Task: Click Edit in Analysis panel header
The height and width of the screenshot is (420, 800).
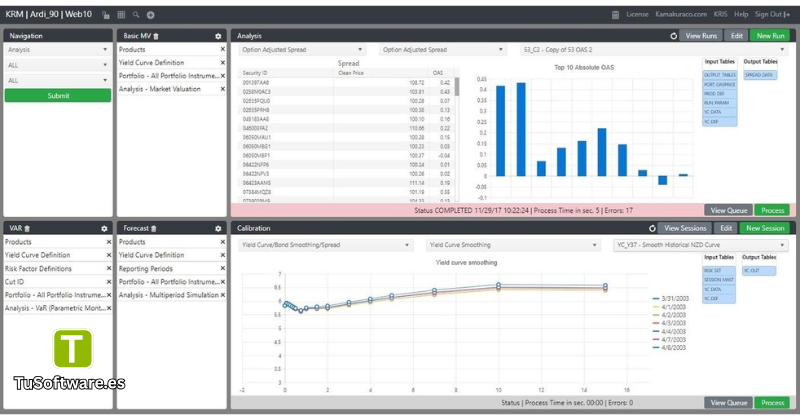Action: point(736,36)
